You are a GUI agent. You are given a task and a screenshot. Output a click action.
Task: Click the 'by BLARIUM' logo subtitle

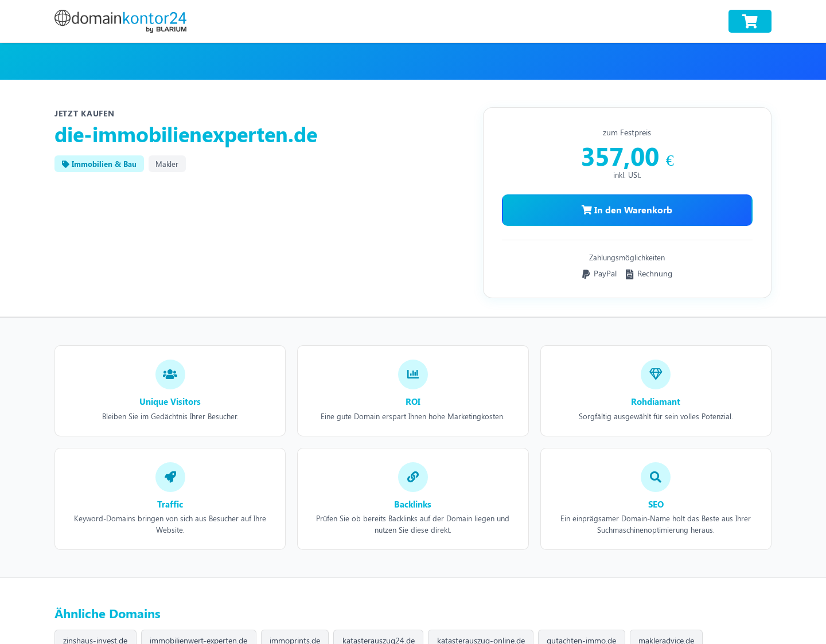pos(166,29)
